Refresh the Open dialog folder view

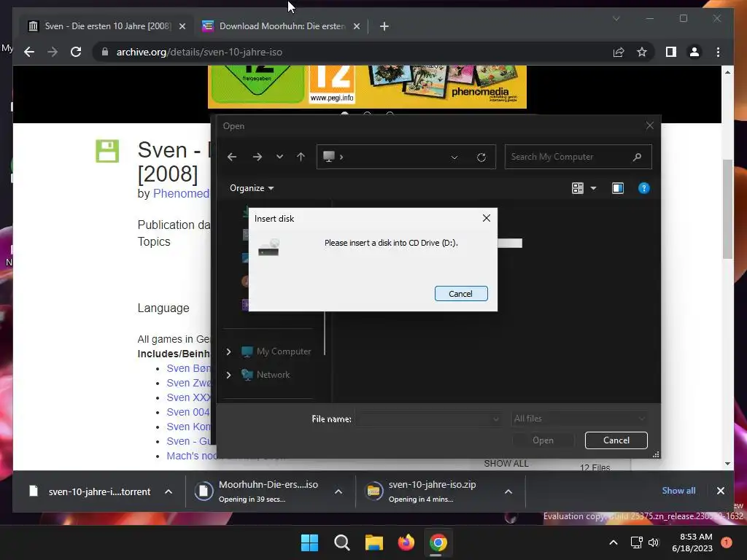pyautogui.click(x=481, y=157)
